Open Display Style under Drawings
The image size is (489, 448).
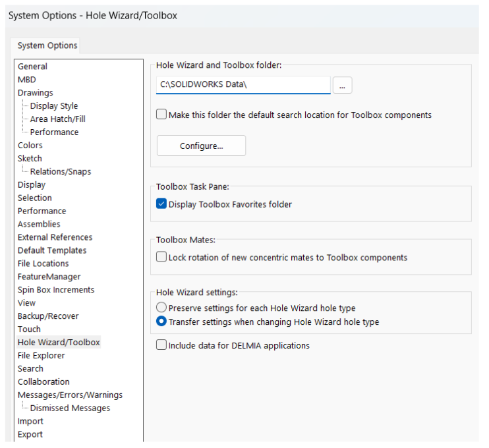[x=54, y=106]
